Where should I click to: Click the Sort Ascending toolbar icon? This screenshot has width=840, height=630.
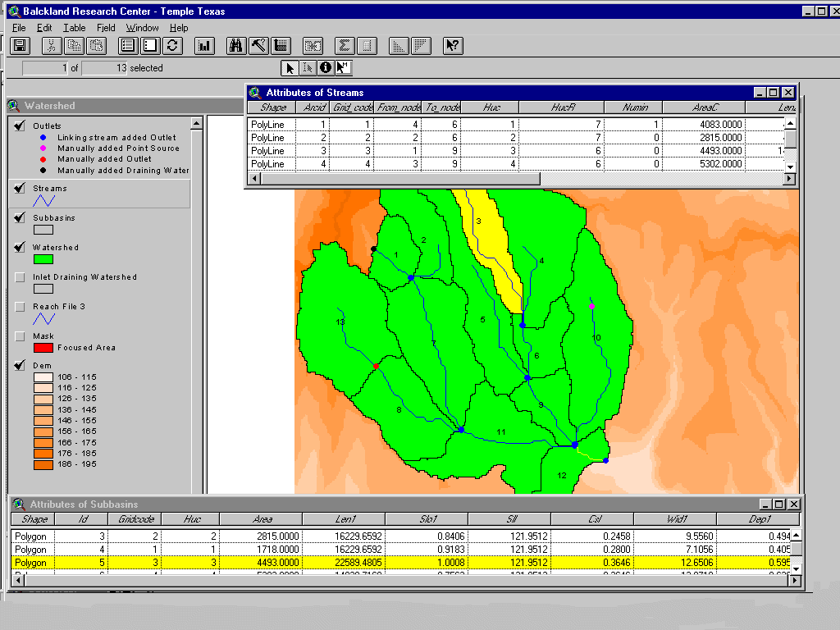[399, 46]
